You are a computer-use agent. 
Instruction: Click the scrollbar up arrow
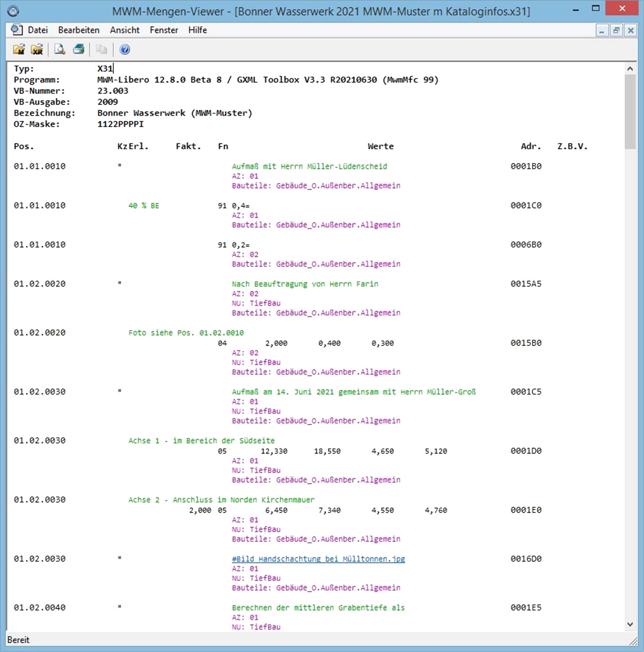630,69
